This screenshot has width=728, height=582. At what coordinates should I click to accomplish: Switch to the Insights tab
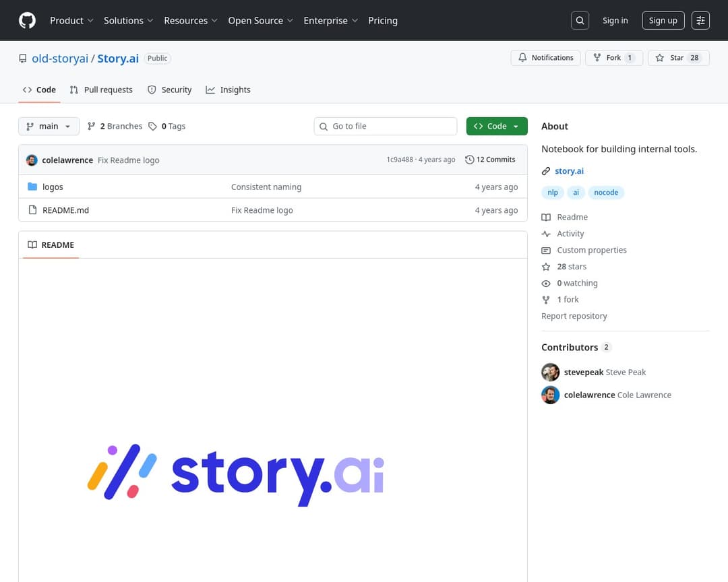228,90
